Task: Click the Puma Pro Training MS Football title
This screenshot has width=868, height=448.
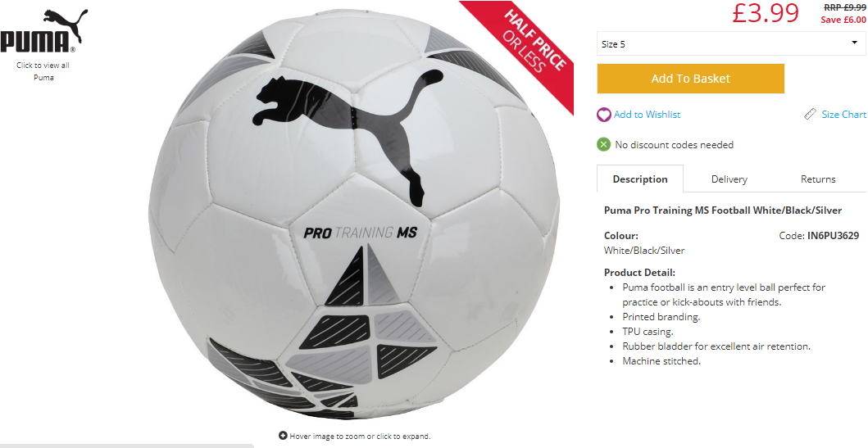Action: pyautogui.click(x=722, y=210)
